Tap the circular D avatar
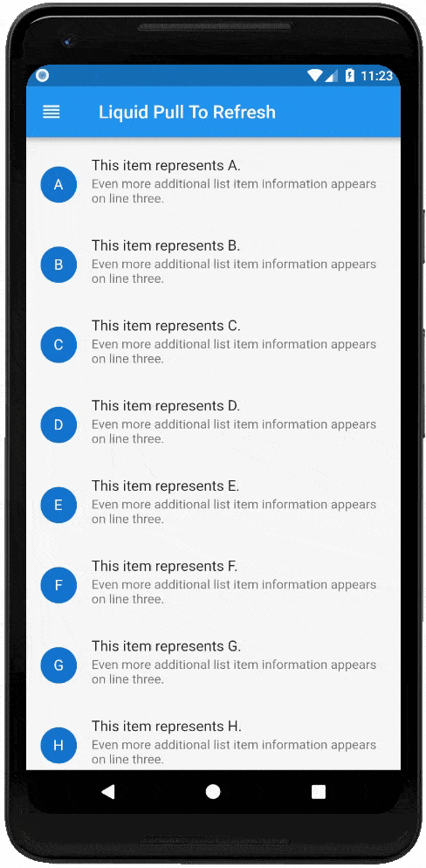 click(x=58, y=425)
